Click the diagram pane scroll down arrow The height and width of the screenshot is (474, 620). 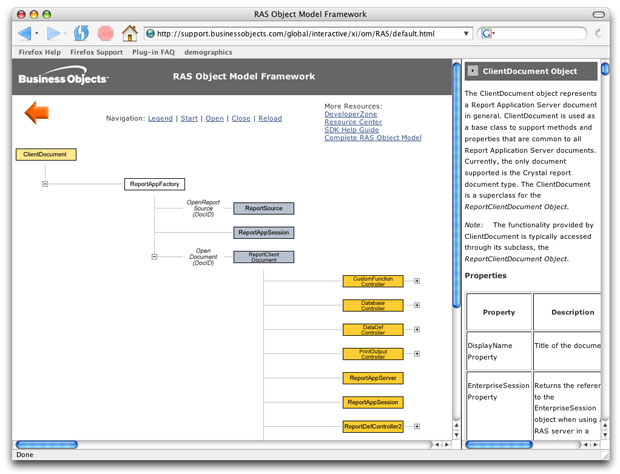(x=456, y=435)
